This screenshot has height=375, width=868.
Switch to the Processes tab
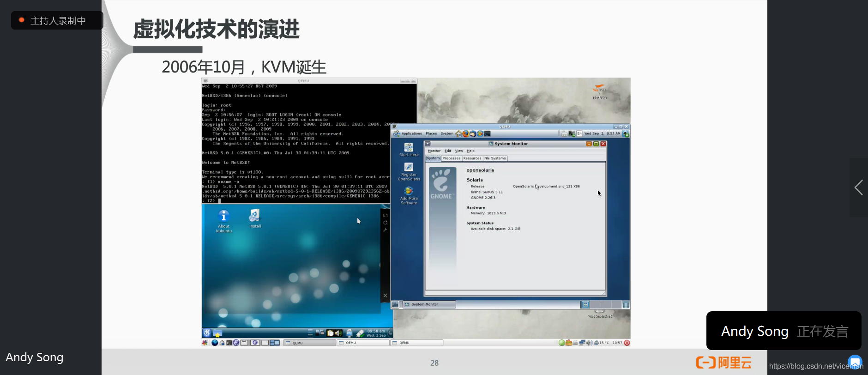pos(452,158)
